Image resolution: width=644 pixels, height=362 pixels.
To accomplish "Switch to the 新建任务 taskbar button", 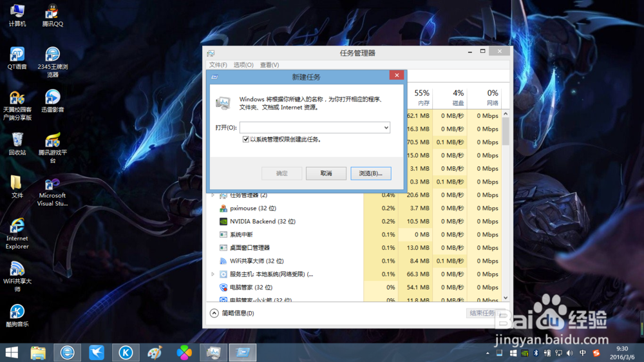I will [243, 352].
